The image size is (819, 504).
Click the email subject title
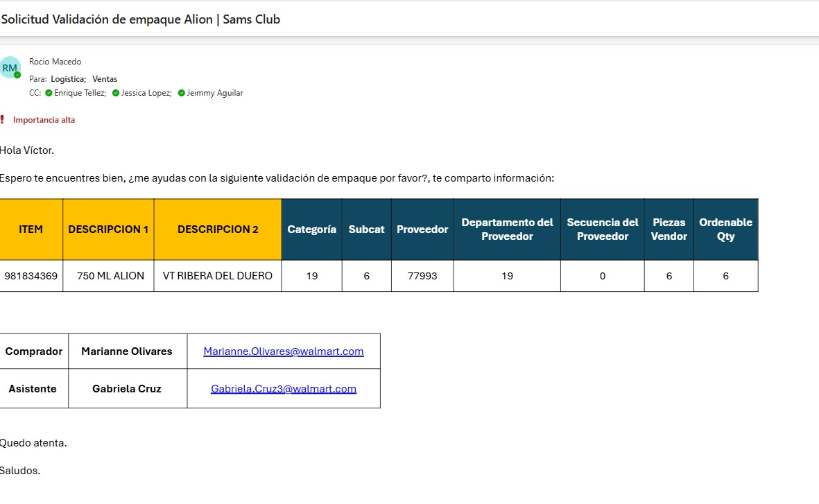coord(141,19)
